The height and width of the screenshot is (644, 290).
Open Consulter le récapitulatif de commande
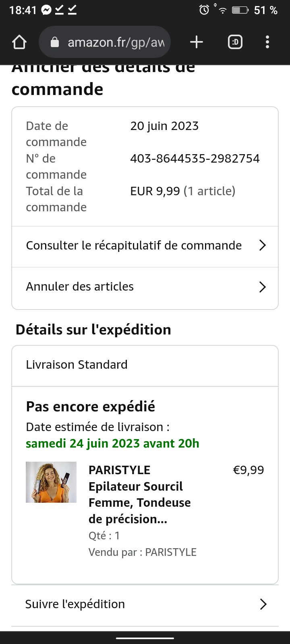pos(134,246)
